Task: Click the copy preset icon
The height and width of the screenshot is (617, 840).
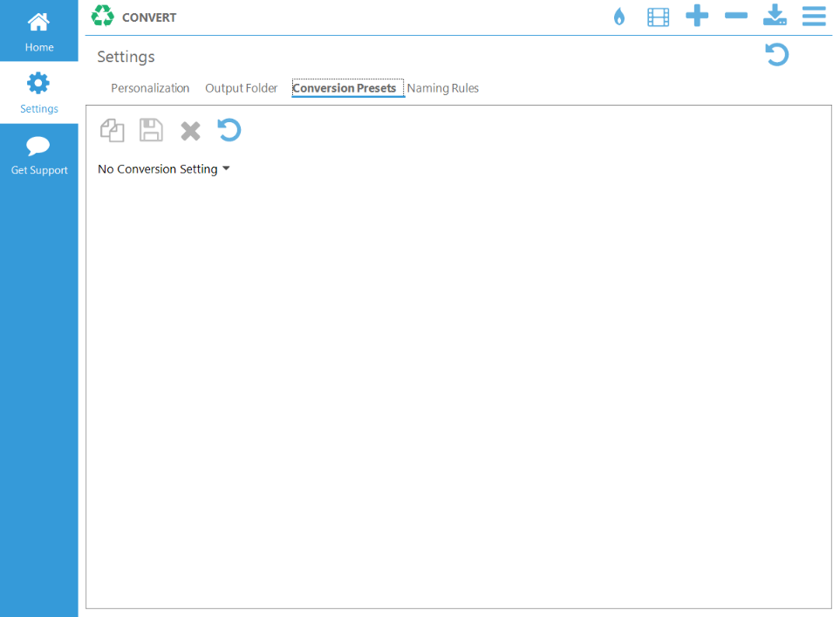Action: 113,130
